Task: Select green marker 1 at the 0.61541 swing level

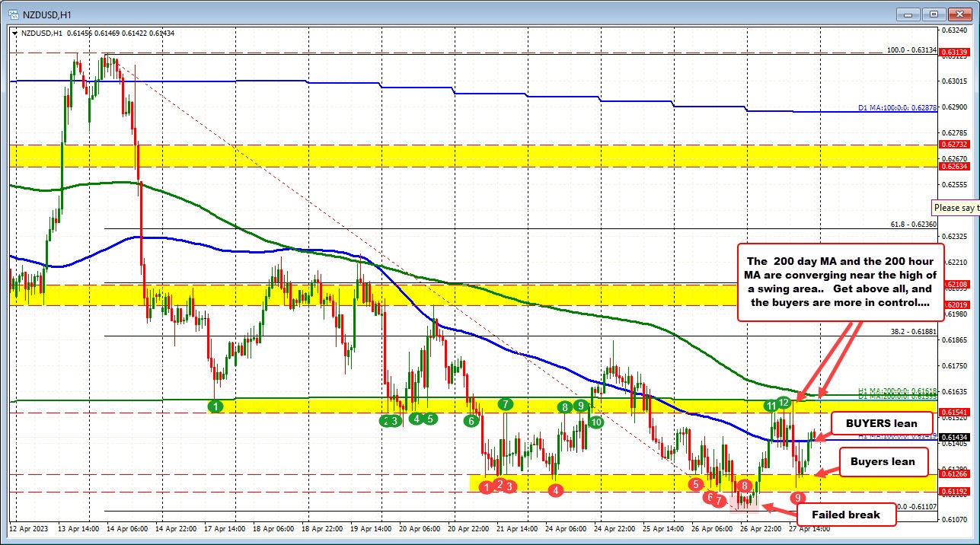Action: [215, 406]
